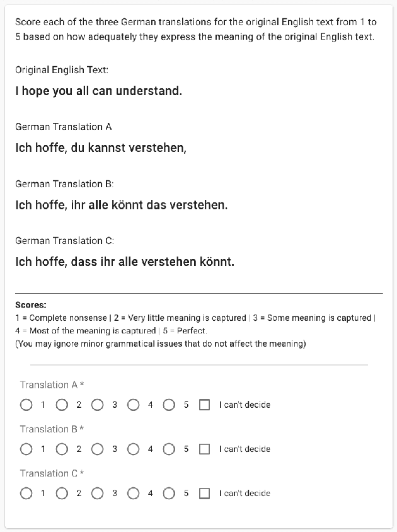Image resolution: width=397 pixels, height=532 pixels.
Task: Enable "I can't decide" for Translation C
Action: click(x=204, y=493)
